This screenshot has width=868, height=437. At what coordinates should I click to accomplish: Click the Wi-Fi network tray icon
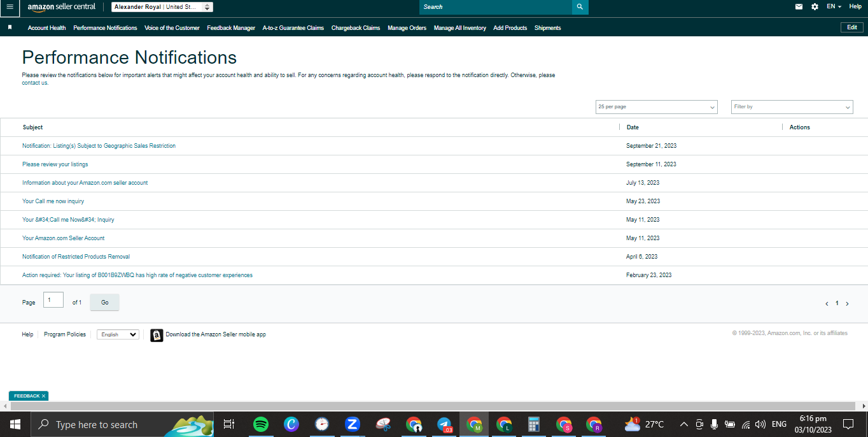746,424
